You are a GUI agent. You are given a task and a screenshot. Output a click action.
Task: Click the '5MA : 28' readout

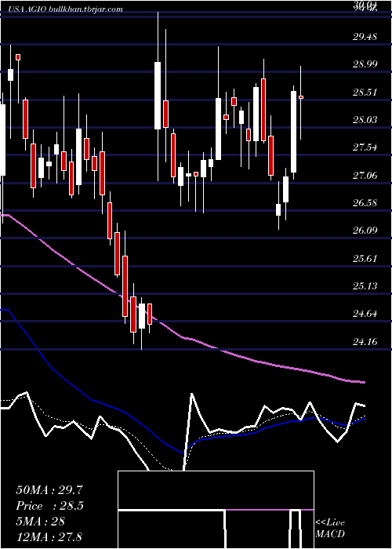[x=41, y=521]
